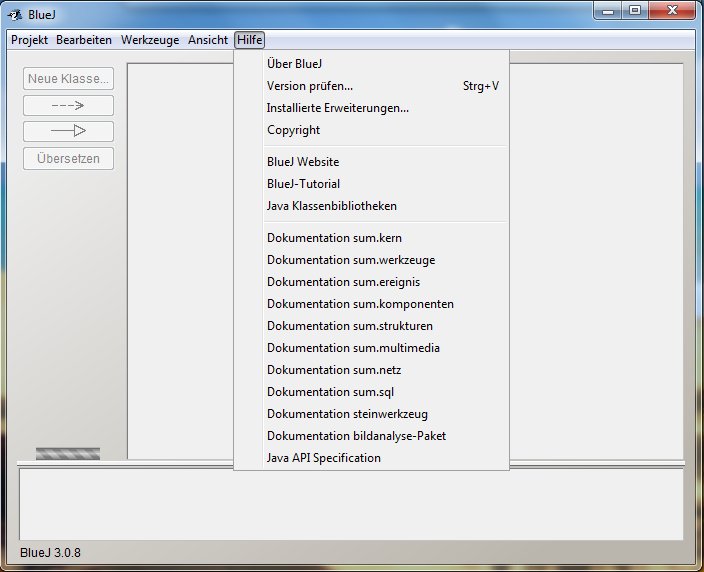Click the BlueJ icon in title bar
The width and height of the screenshot is (704, 572).
click(x=15, y=12)
